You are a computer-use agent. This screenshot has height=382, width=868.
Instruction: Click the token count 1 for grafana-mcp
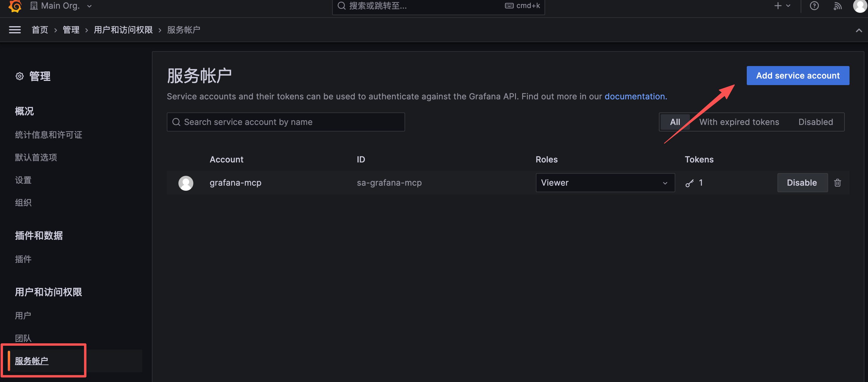[701, 183]
